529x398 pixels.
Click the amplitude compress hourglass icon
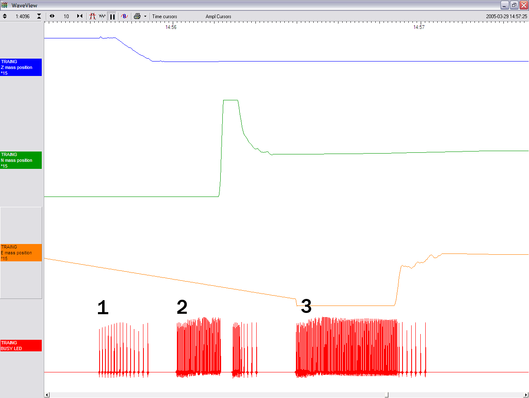(39, 16)
